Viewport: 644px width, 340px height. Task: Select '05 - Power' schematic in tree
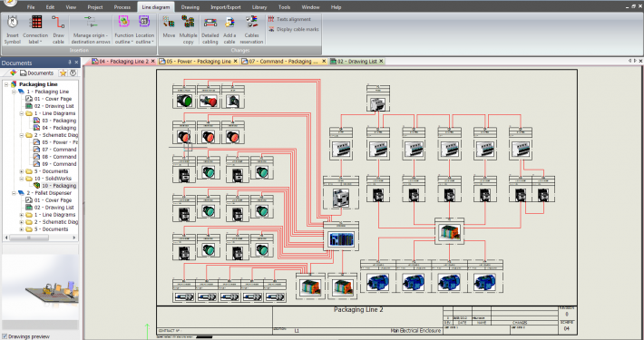click(x=54, y=142)
